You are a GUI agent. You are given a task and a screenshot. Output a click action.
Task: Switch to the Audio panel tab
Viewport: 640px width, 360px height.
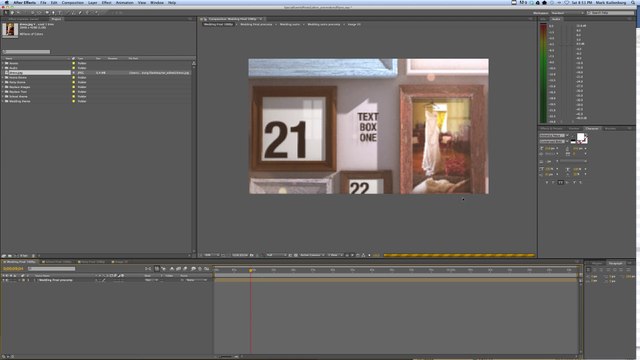556,19
